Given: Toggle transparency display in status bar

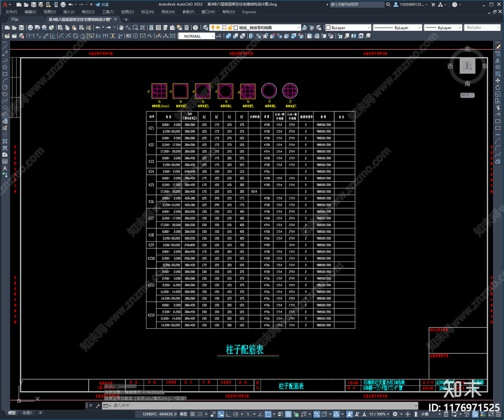Looking at the screenshot, I should click(x=288, y=414).
